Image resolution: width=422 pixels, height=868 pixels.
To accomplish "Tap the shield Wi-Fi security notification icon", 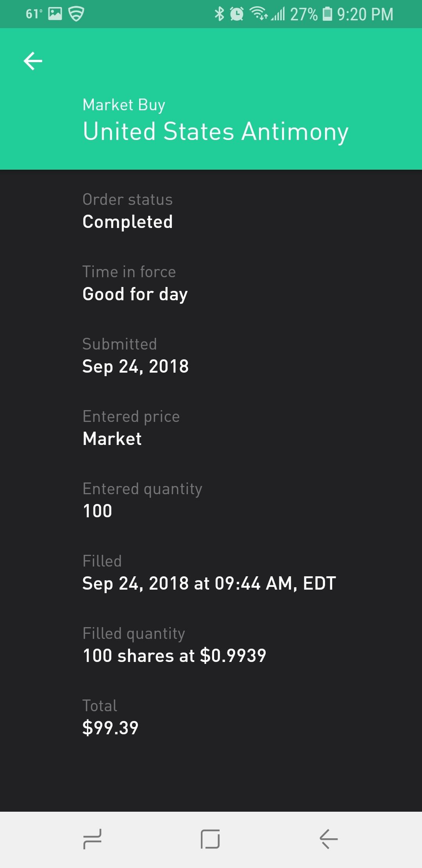I will [76, 14].
